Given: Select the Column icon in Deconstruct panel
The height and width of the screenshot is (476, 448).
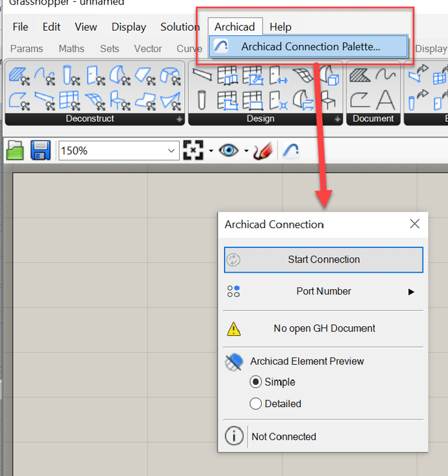Looking at the screenshot, I should 70,76.
